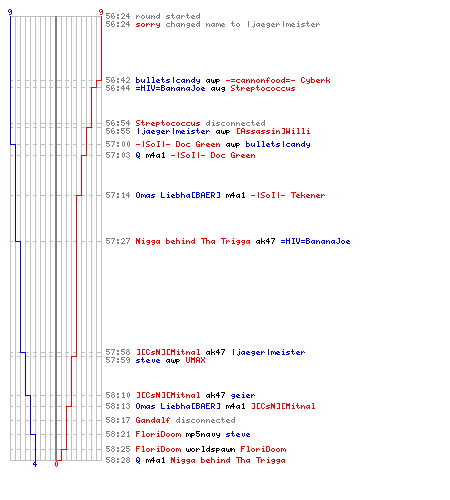Click steve at the 57:59 entry
This screenshot has width=450, height=500.
148,360
